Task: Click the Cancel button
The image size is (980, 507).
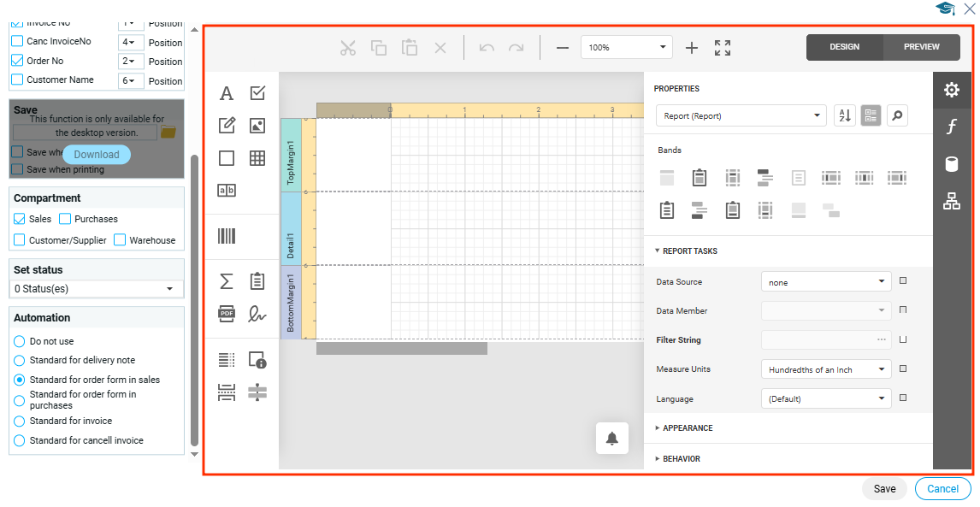Action: [x=942, y=489]
